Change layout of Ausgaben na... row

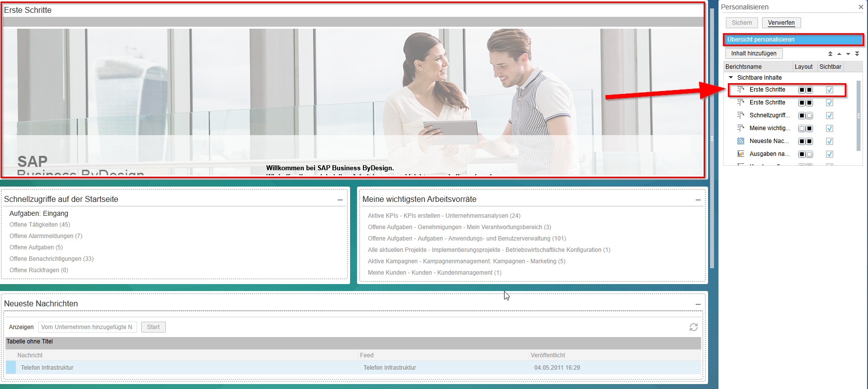805,154
